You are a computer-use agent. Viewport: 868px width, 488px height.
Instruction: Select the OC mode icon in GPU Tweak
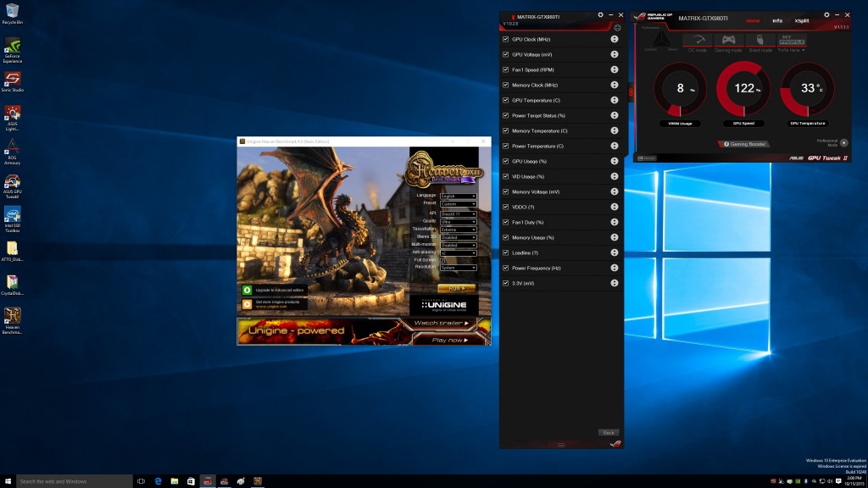tap(697, 42)
